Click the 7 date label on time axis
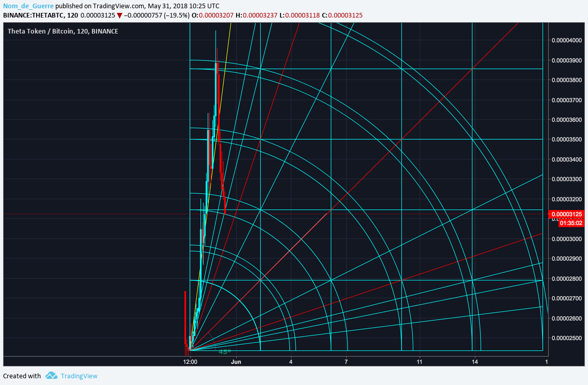 click(x=346, y=362)
